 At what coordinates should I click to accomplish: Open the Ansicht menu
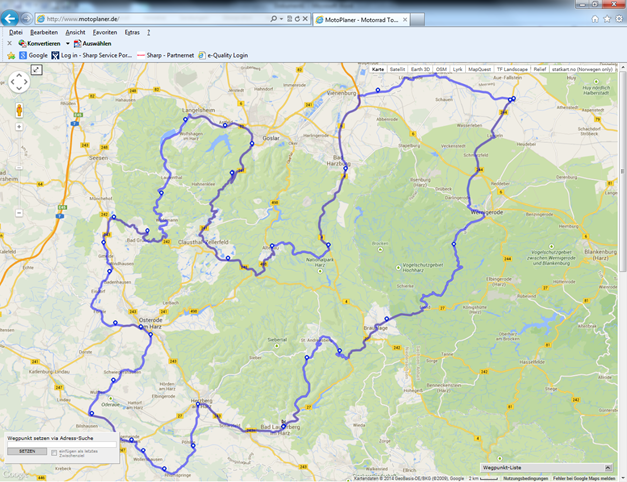coord(75,32)
